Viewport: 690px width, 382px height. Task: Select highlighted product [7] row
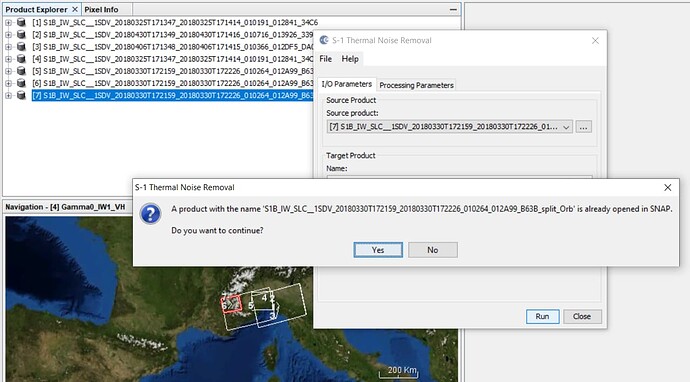point(172,96)
